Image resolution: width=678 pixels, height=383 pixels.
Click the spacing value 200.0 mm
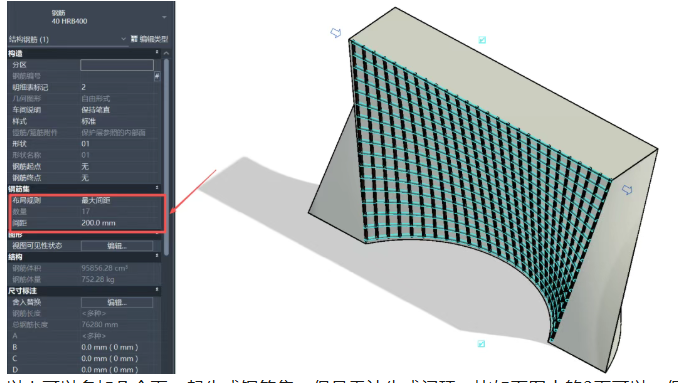[x=98, y=223]
